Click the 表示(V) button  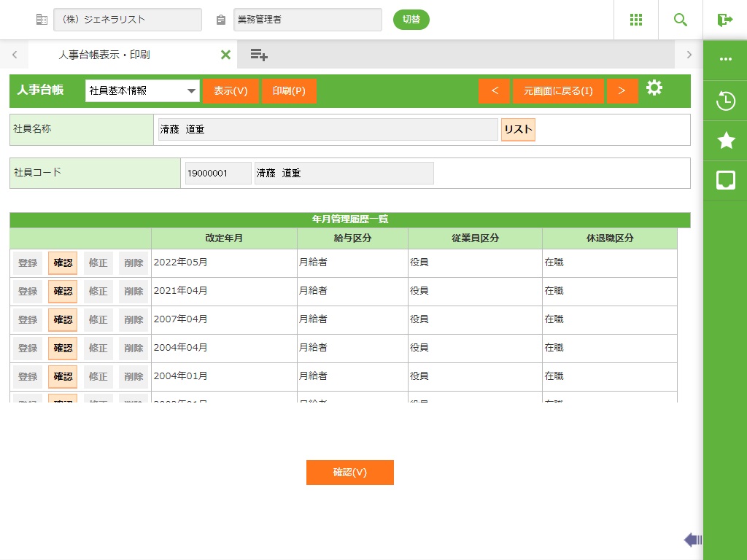pyautogui.click(x=231, y=91)
